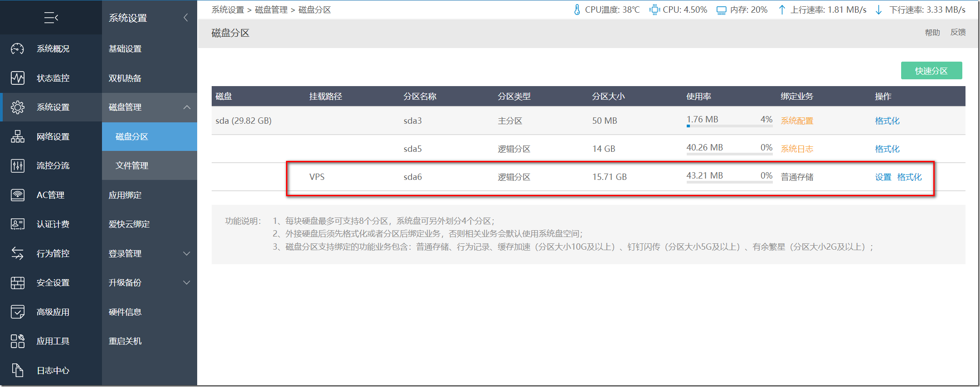
Task: Select 硬件信息 in the settings menu
Action: pos(125,312)
